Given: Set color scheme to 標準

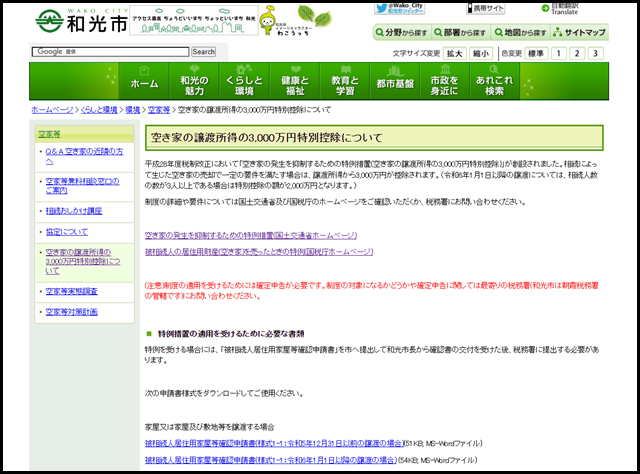Looking at the screenshot, I should click(x=536, y=53).
